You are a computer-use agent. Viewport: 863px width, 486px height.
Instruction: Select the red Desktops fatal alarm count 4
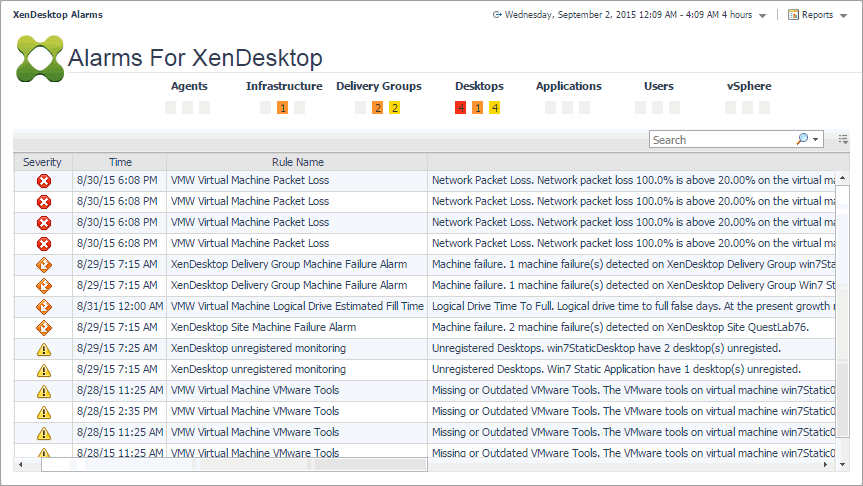[460, 108]
